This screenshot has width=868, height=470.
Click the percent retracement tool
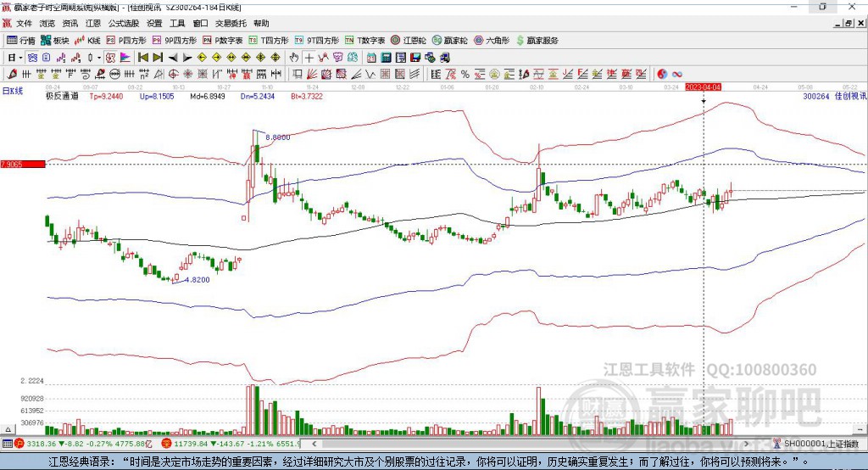pos(465,74)
